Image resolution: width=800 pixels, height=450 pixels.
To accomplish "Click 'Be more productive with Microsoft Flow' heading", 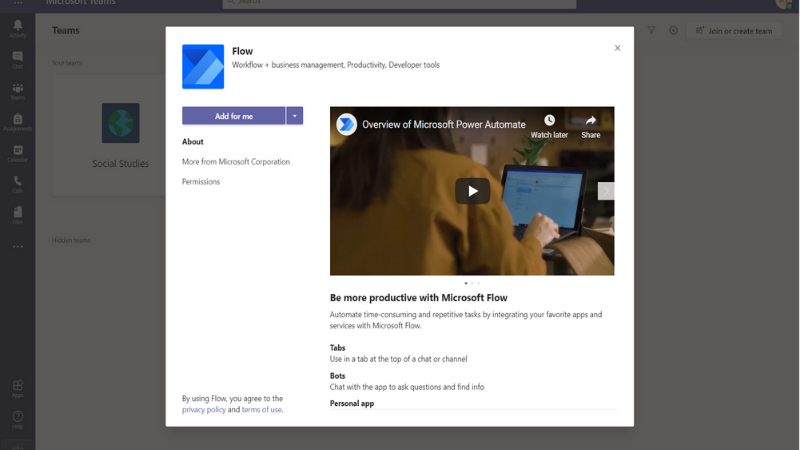I will [x=418, y=298].
